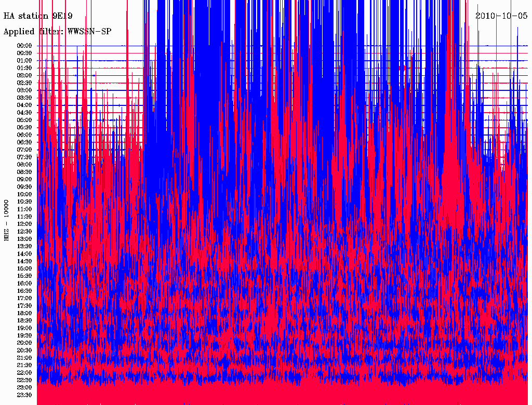Click the 16:00 time label

(x=24, y=283)
